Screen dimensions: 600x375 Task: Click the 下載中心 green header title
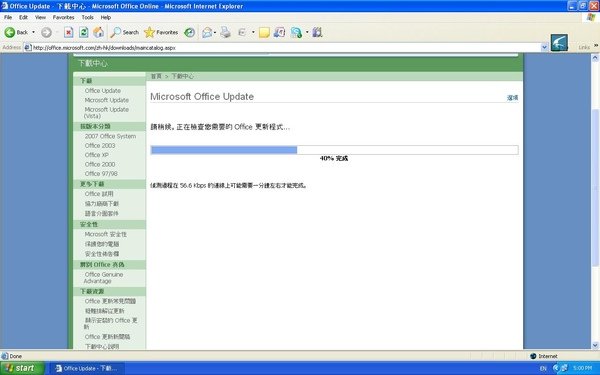(x=93, y=64)
